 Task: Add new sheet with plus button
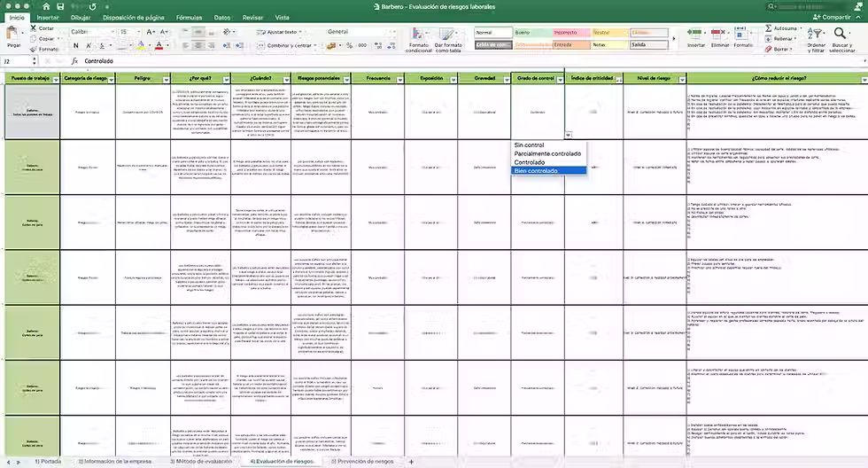tap(411, 462)
